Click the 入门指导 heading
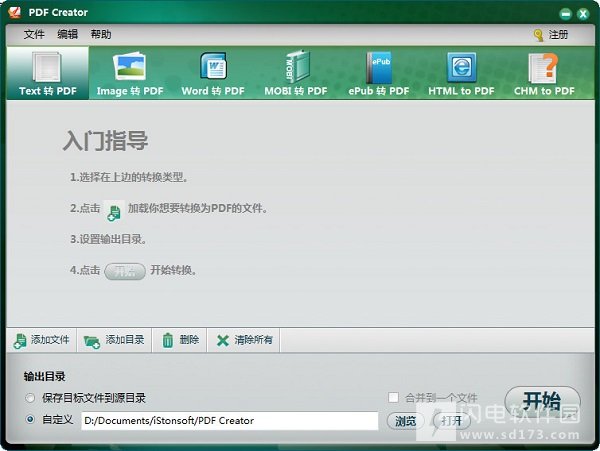 [x=105, y=141]
